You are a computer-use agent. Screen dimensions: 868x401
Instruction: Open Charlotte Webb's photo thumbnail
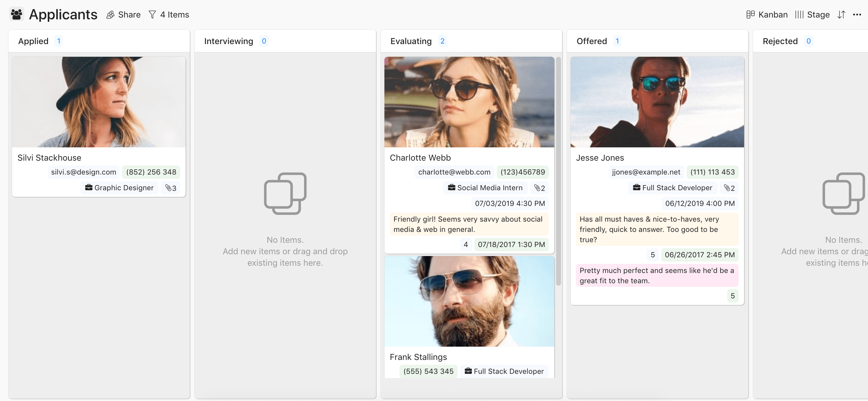(469, 102)
